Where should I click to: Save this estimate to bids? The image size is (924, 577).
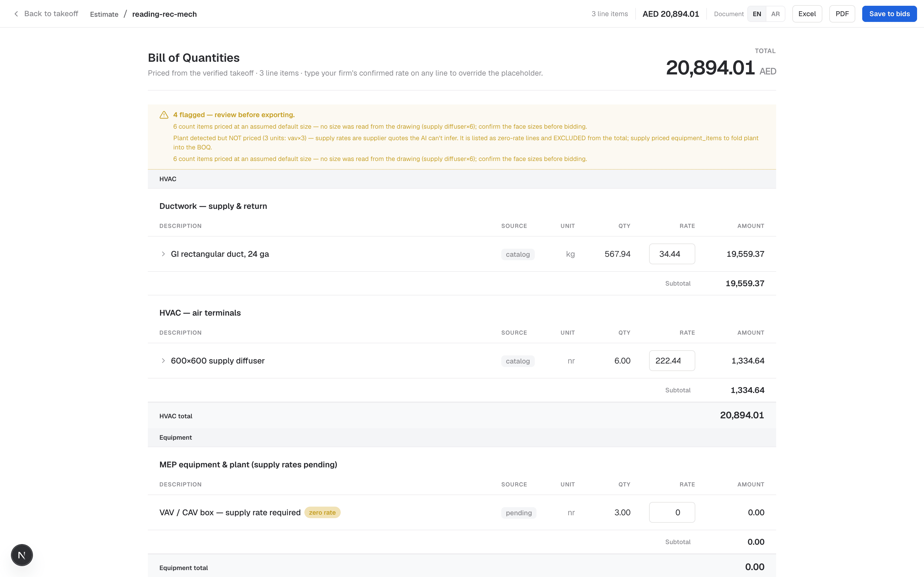tap(889, 14)
